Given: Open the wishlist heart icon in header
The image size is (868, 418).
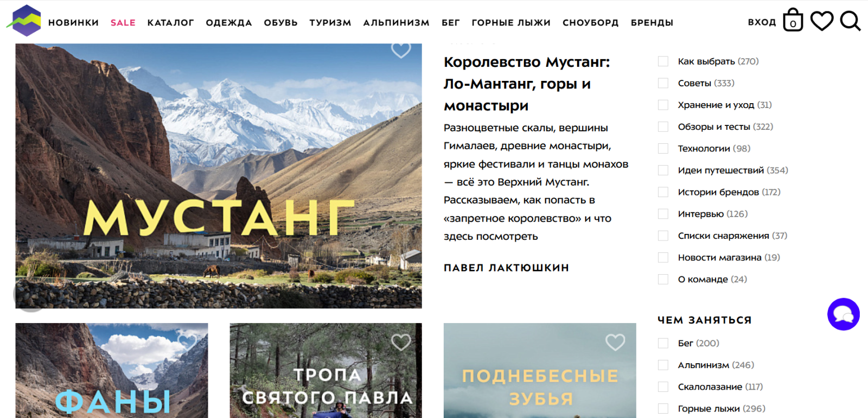Looking at the screenshot, I should pyautogui.click(x=821, y=21).
